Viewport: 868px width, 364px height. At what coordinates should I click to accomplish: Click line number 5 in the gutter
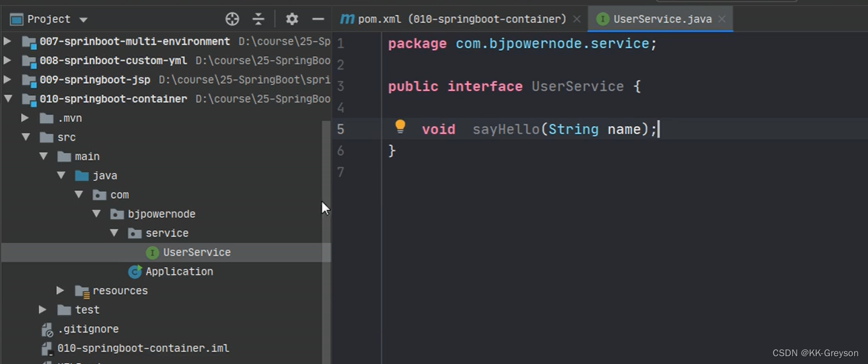pyautogui.click(x=341, y=130)
